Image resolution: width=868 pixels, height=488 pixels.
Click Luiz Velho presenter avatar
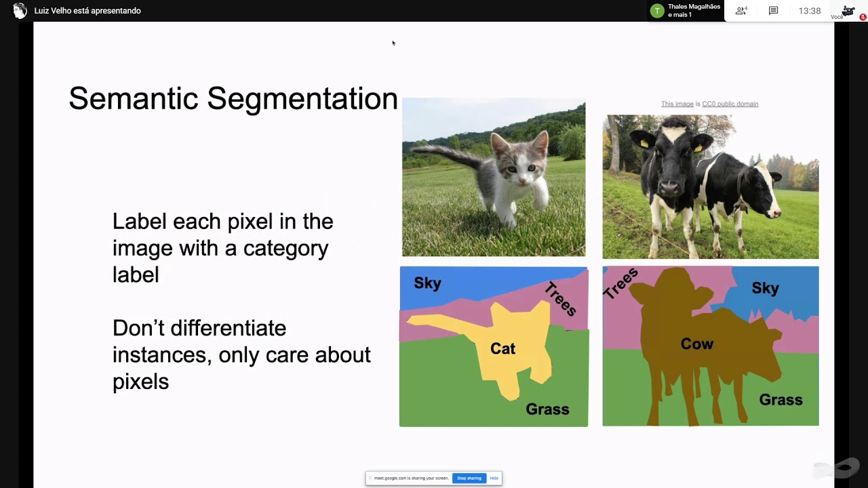(20, 11)
